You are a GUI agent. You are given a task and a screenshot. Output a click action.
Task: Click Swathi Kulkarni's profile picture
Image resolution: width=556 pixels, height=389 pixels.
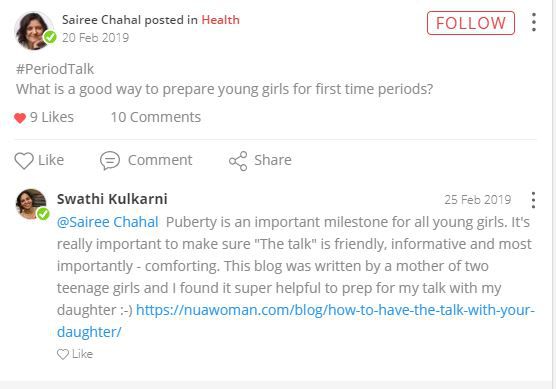click(x=31, y=204)
